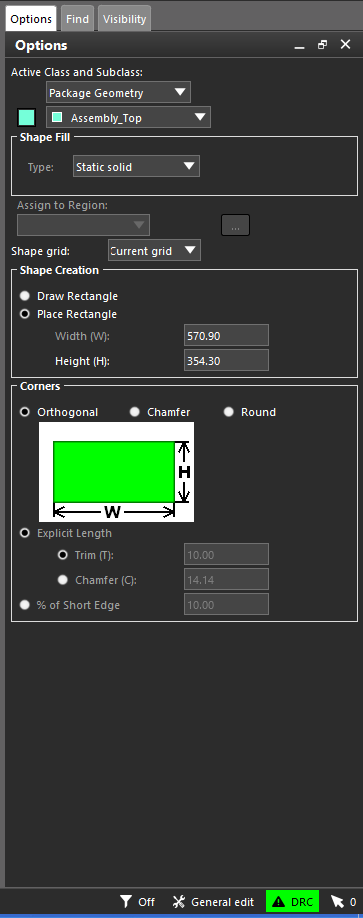This screenshot has width=363, height=918.
Task: Click the green DRC status indicator
Action: pos(292,901)
